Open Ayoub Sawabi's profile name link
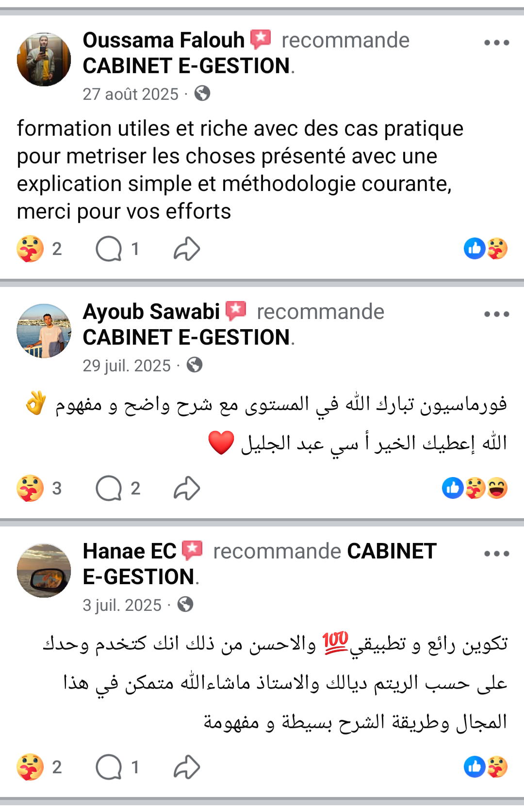524x812 pixels. 151,312
